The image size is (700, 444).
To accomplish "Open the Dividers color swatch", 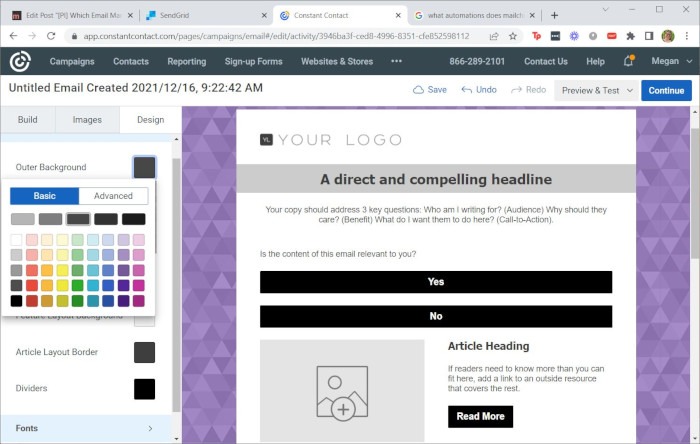I will (145, 389).
